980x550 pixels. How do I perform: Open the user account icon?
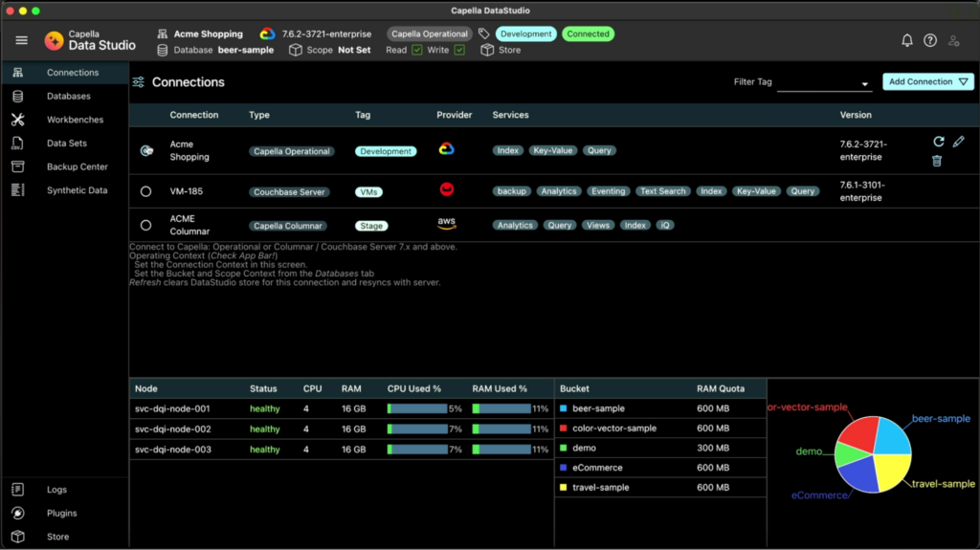(x=954, y=40)
